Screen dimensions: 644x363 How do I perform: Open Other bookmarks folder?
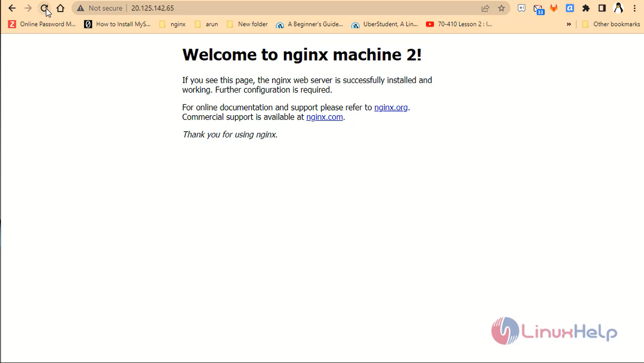tap(611, 24)
